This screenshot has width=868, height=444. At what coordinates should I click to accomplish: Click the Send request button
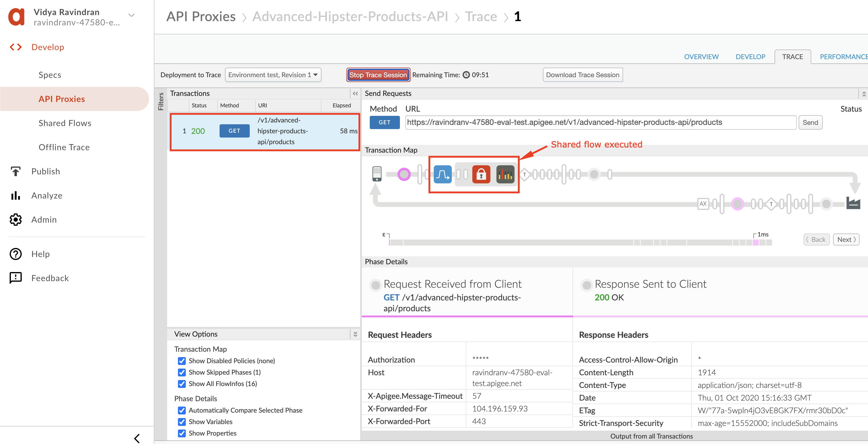pyautogui.click(x=810, y=122)
